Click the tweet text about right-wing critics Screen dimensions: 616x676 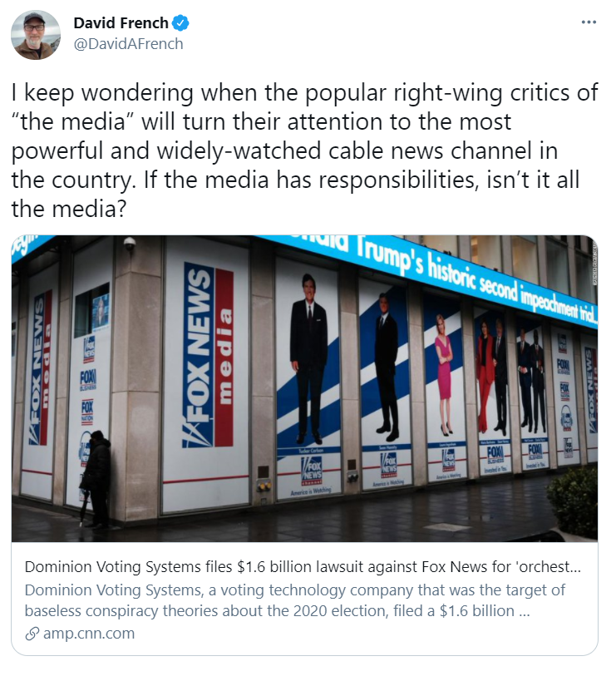304,150
